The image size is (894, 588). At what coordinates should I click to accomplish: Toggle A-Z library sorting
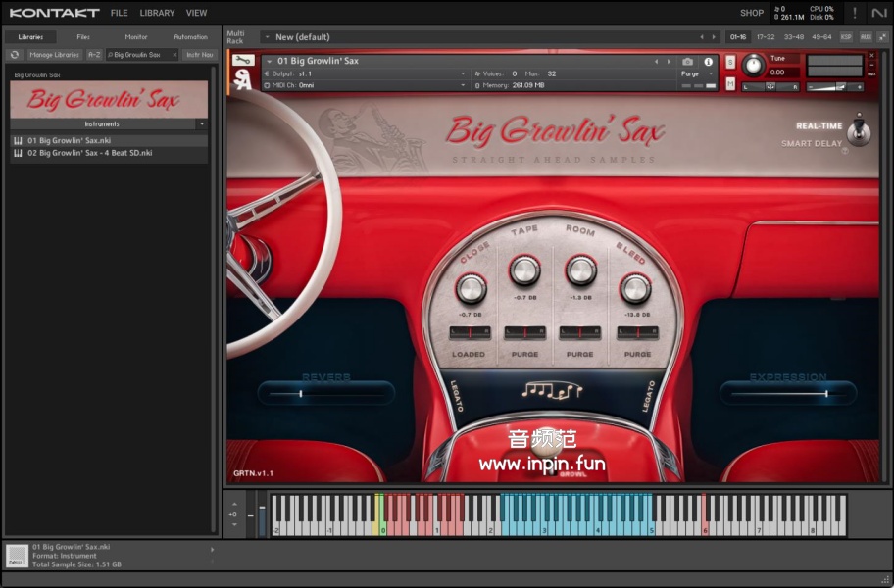tap(94, 55)
